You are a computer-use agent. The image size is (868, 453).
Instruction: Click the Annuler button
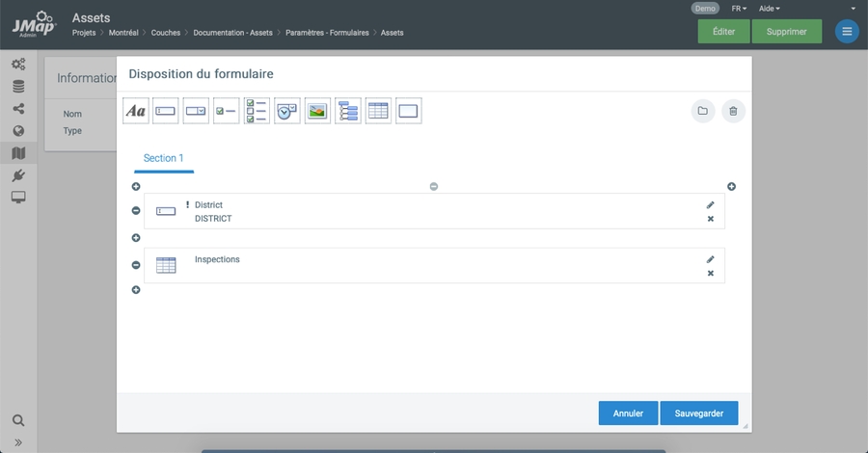click(x=628, y=413)
